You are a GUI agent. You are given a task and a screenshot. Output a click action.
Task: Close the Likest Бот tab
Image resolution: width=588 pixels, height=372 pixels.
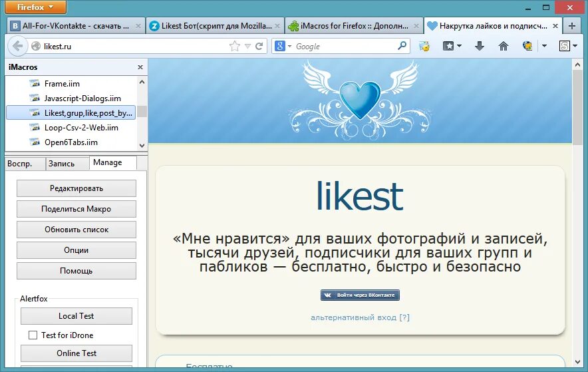[277, 26]
